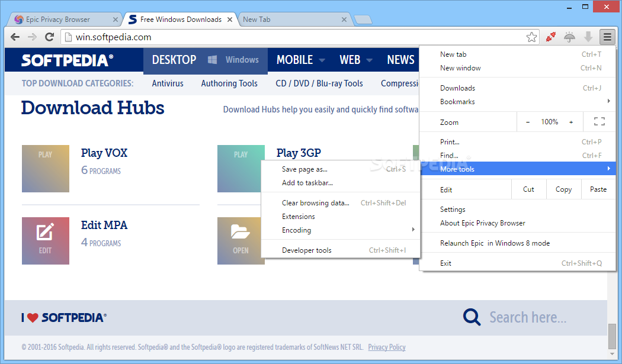This screenshot has height=364, width=622.
Task: Open the Edit MPA hub link
Action: tap(104, 226)
